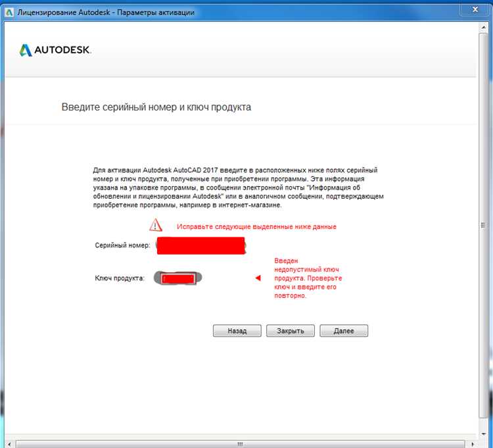This screenshot has height=448, width=493.
Task: Click the Серийный номер input field
Action: [x=200, y=245]
